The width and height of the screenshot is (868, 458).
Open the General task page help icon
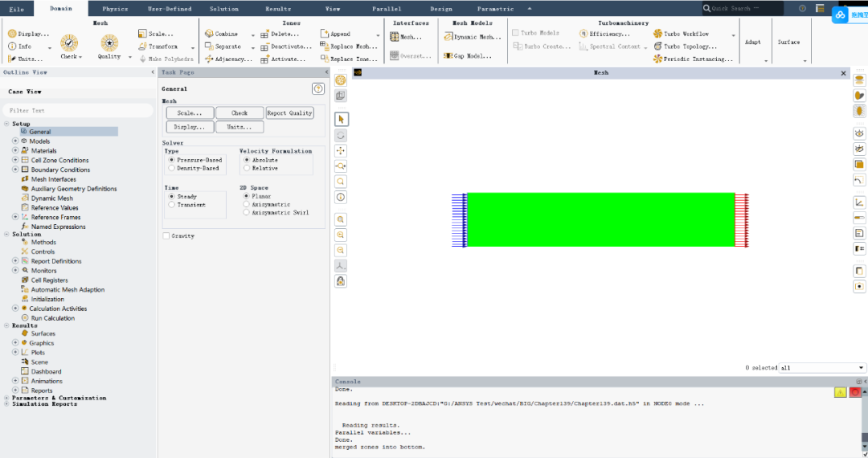click(318, 89)
